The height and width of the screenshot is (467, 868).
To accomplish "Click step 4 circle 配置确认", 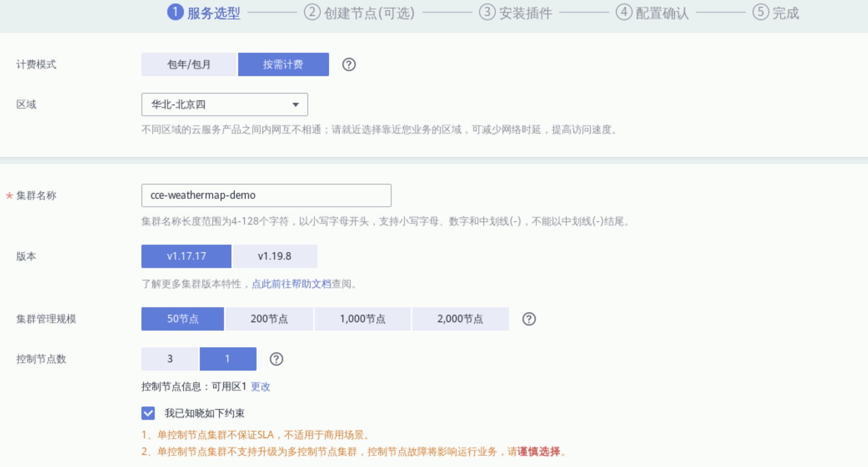I will point(624,12).
